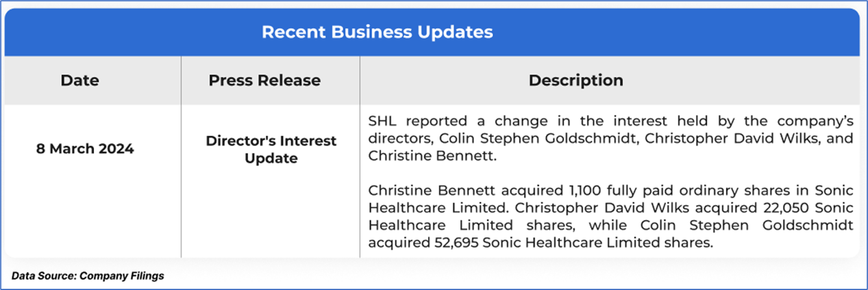The height and width of the screenshot is (290, 868).
Task: Click the Press Release column header
Action: pos(264,80)
